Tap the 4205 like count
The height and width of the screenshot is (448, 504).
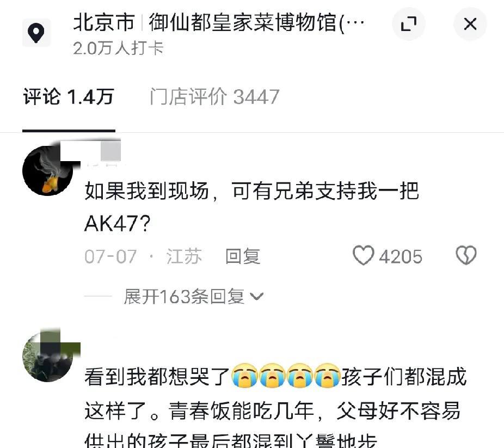[x=401, y=257]
